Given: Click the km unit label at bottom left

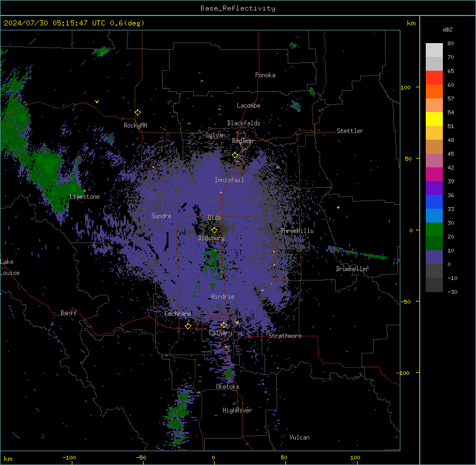Looking at the screenshot, I should 8,459.
